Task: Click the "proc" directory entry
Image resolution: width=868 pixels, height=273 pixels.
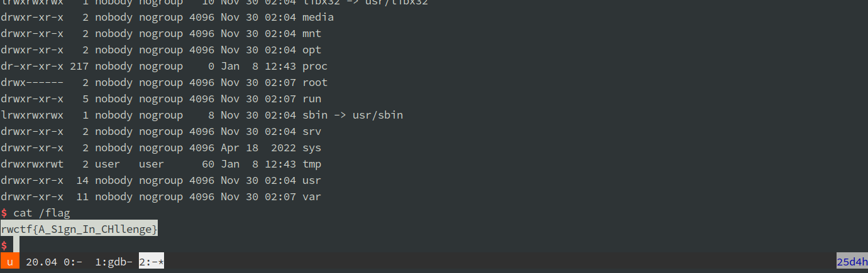Action: click(315, 67)
